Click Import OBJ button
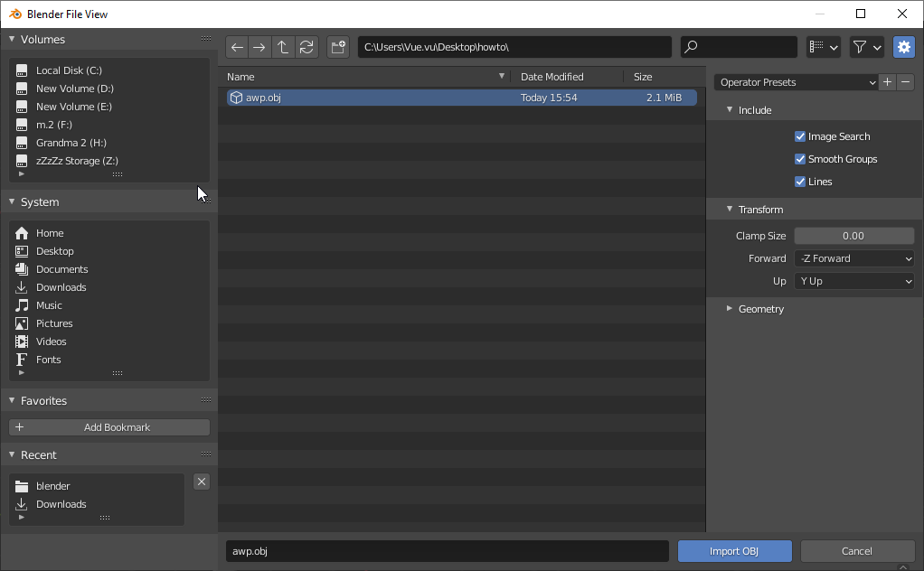The height and width of the screenshot is (571, 924). click(x=734, y=551)
